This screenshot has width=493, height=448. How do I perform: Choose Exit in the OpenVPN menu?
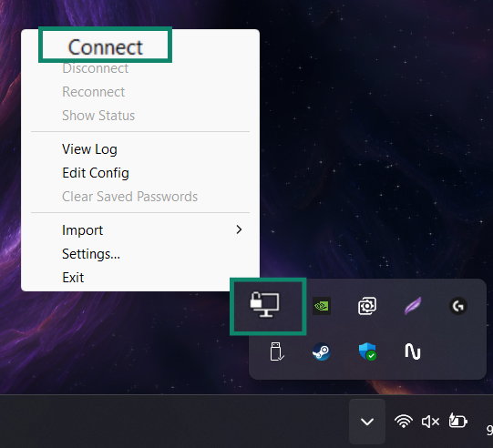coord(73,278)
